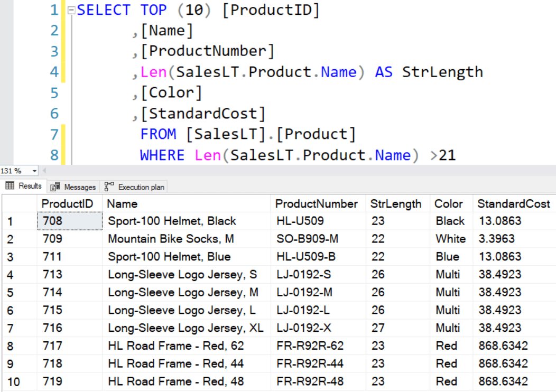Select Color cell White
Viewport: 556px width, 392px height.
pos(451,239)
